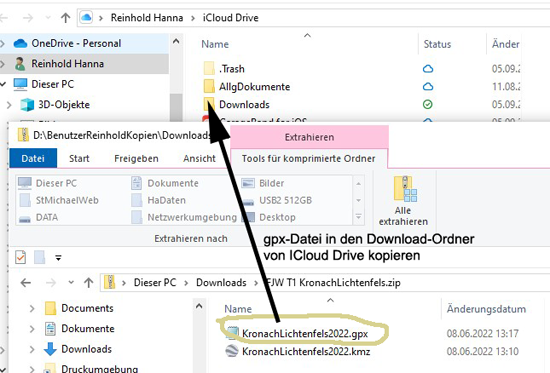Click green synced checkmark of Downloads
550x373 pixels.
(428, 105)
